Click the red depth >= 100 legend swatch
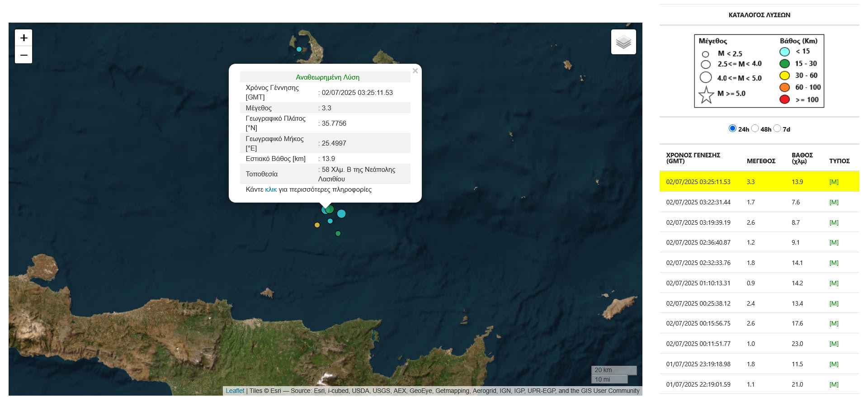868x397 pixels. tap(785, 99)
